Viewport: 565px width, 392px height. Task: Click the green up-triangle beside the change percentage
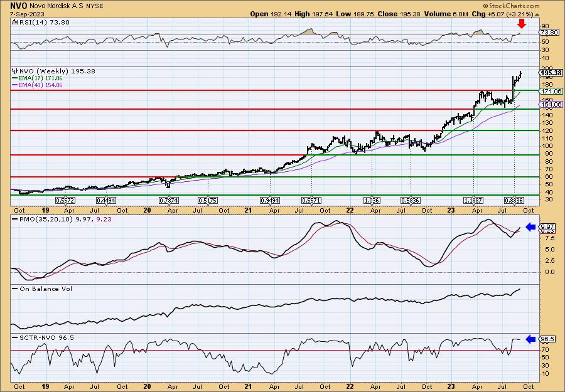click(537, 14)
